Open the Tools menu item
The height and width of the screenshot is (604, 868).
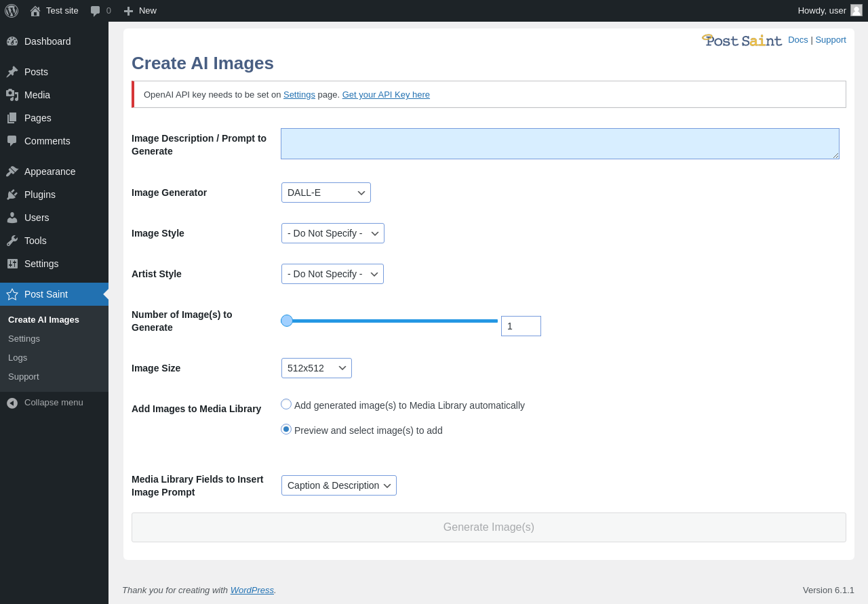coord(54,241)
